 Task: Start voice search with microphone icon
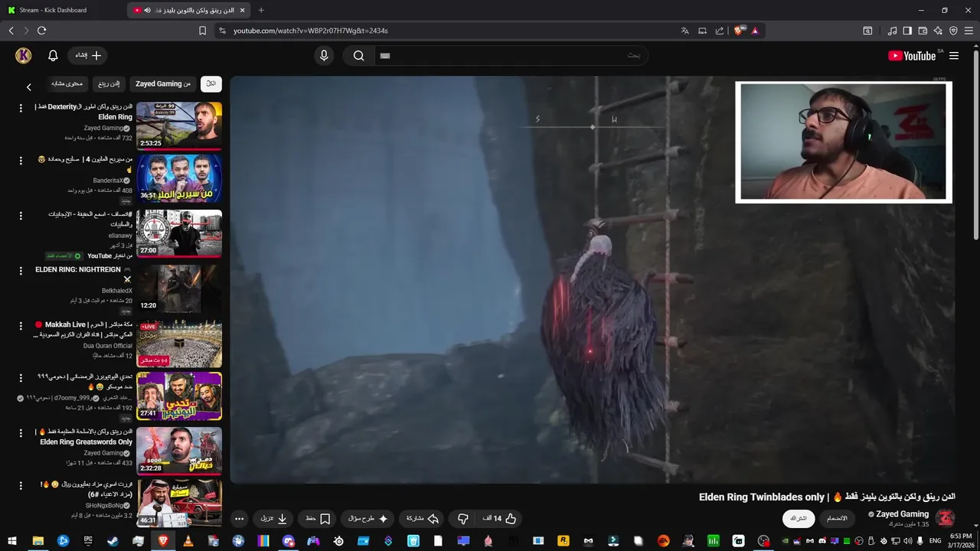point(324,55)
